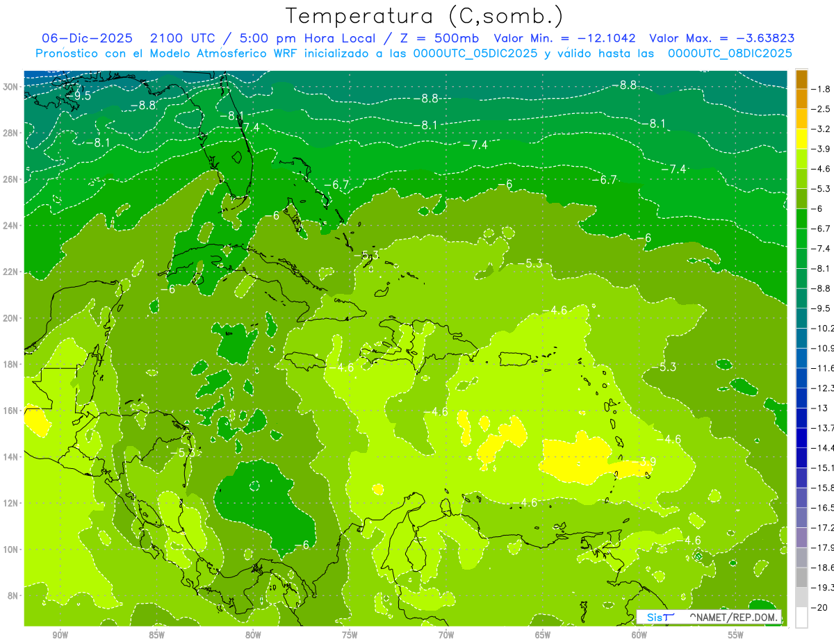Click the title 'Temperatura (C,somb.)'
Viewport: 834px width, 644px height.
point(424,16)
